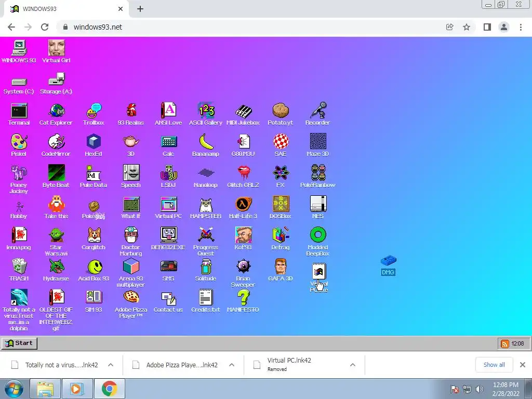Bookmark this page with the star
This screenshot has height=399, width=532.
[x=467, y=27]
